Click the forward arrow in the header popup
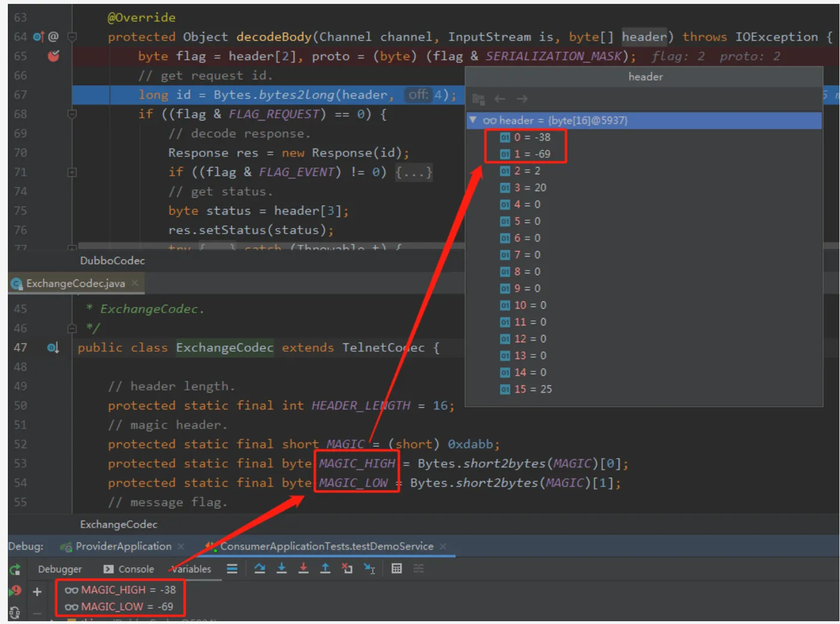 click(522, 98)
